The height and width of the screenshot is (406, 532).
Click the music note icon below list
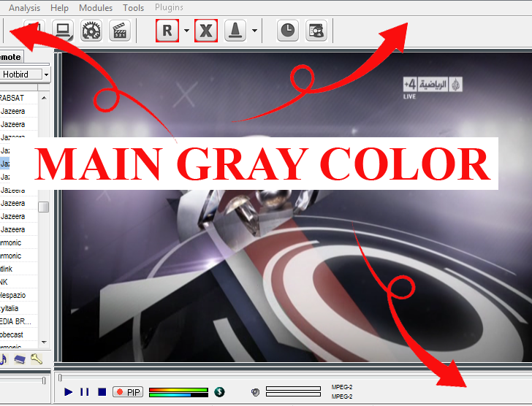point(4,359)
